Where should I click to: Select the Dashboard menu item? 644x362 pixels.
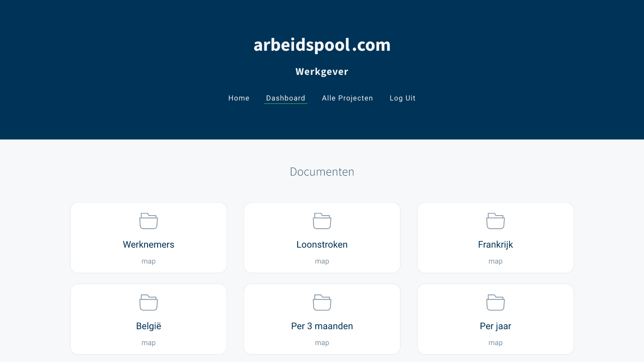(286, 98)
